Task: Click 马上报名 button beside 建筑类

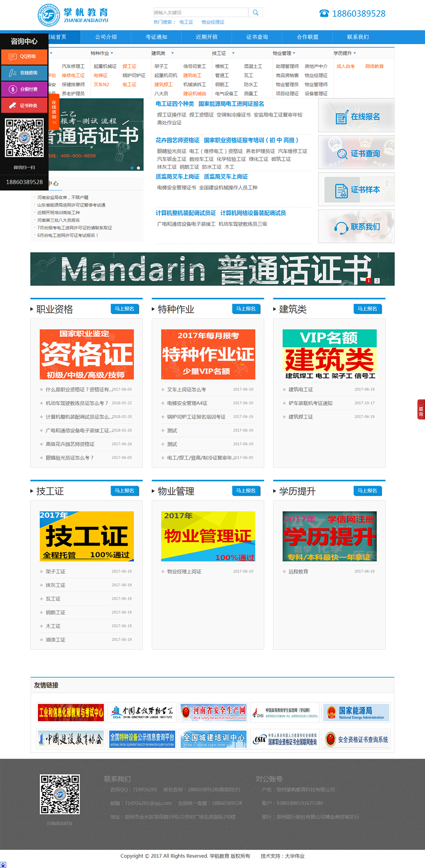Action: point(367,309)
